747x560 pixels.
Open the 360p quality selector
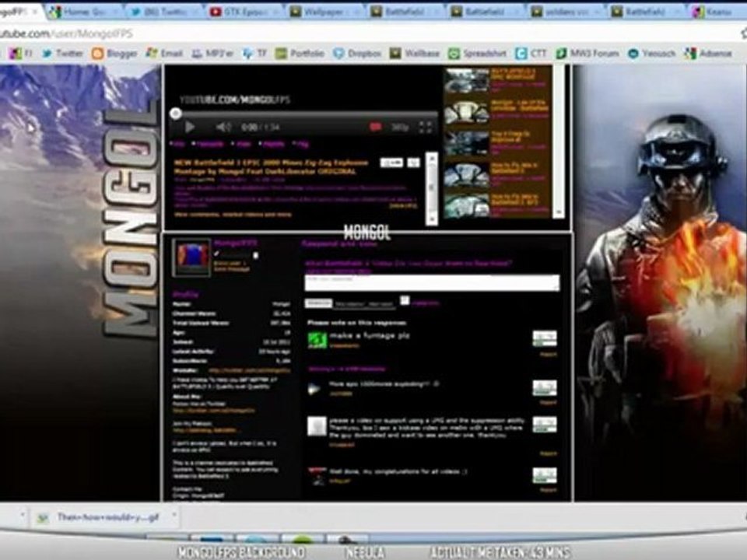coord(400,127)
